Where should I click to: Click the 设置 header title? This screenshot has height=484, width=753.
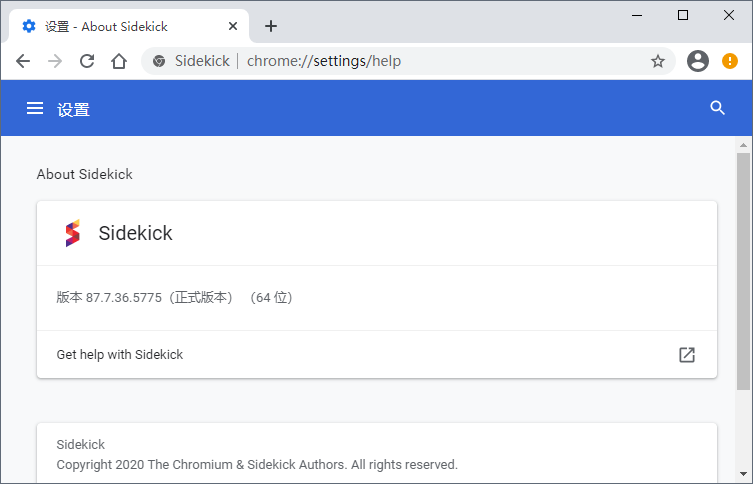(x=73, y=110)
